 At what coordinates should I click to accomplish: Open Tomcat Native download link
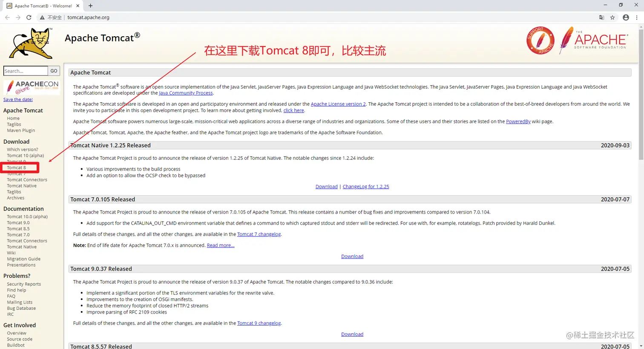tap(22, 186)
